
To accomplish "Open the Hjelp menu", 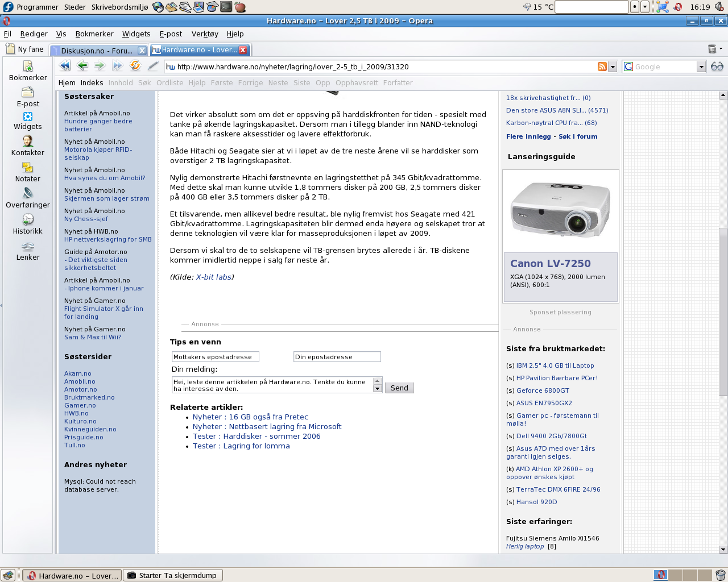I will click(x=235, y=34).
